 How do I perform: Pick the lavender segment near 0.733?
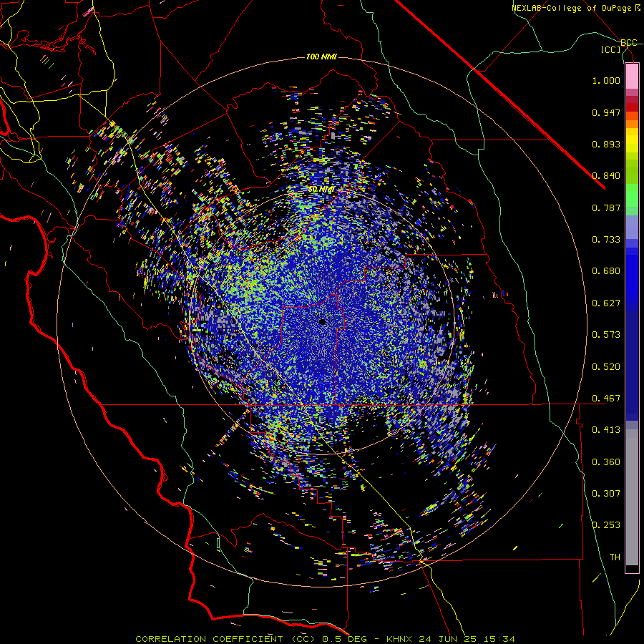632,227
